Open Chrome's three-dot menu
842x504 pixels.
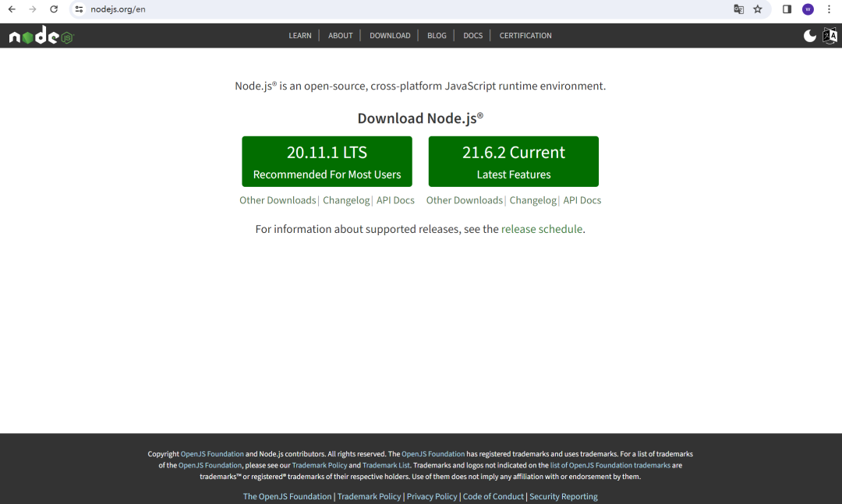point(829,9)
